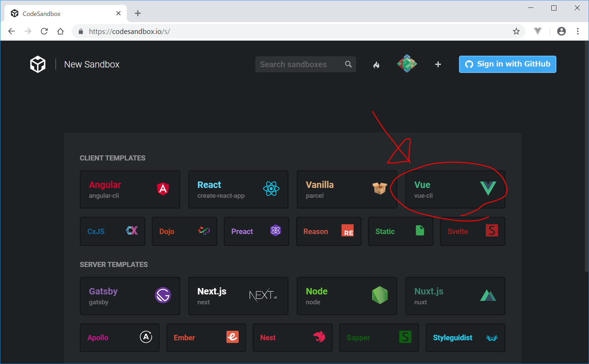589x364 pixels.
Task: Type in the Search sandboxes field
Action: point(299,64)
